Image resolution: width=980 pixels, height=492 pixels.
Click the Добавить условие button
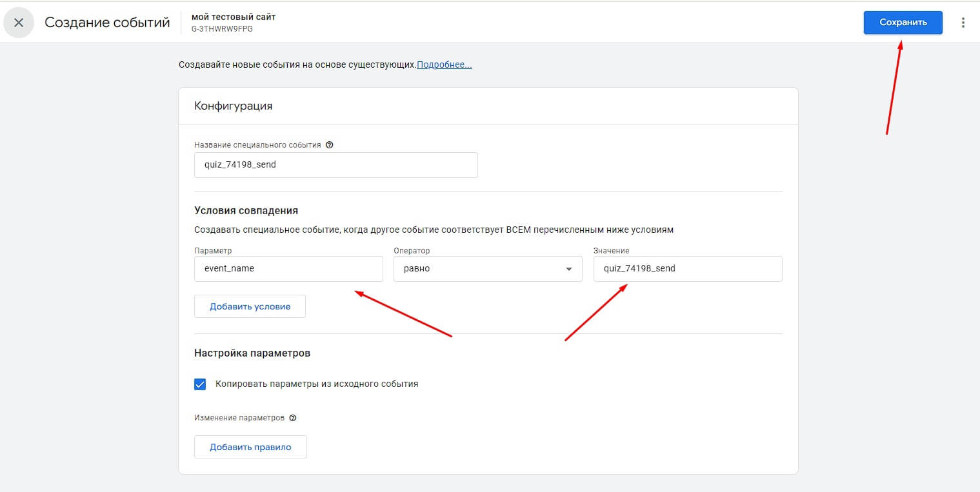click(x=250, y=306)
